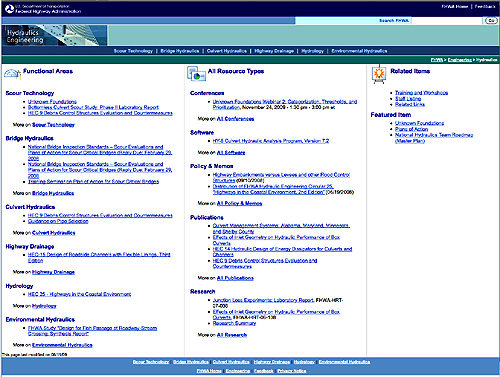
Task: Select Hydrology in top navigation bar
Action: (312, 51)
